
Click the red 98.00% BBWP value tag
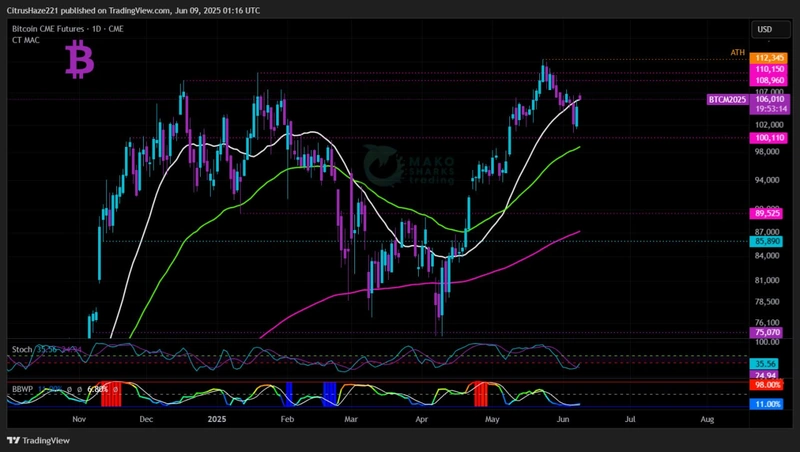click(766, 384)
